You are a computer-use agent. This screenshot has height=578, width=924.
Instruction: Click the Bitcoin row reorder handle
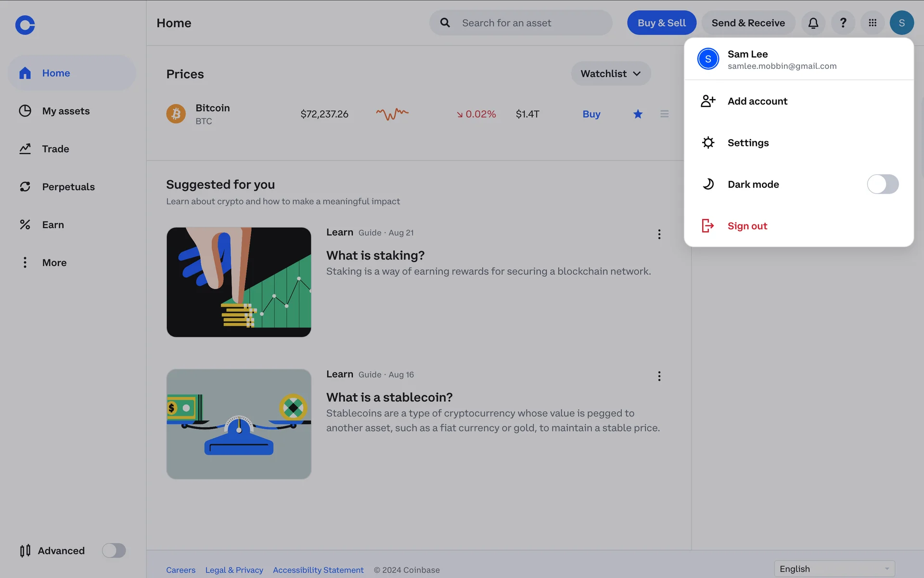pyautogui.click(x=664, y=114)
